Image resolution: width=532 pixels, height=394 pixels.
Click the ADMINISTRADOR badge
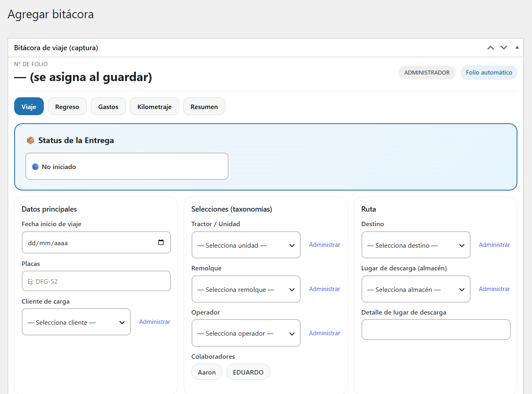click(x=427, y=73)
